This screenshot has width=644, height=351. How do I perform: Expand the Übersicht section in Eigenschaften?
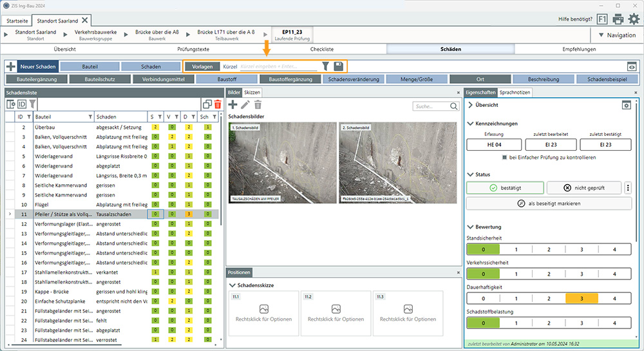click(x=470, y=105)
